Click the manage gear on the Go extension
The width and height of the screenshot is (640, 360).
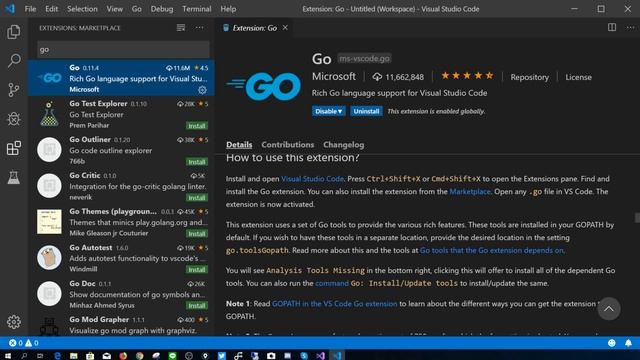pyautogui.click(x=202, y=90)
